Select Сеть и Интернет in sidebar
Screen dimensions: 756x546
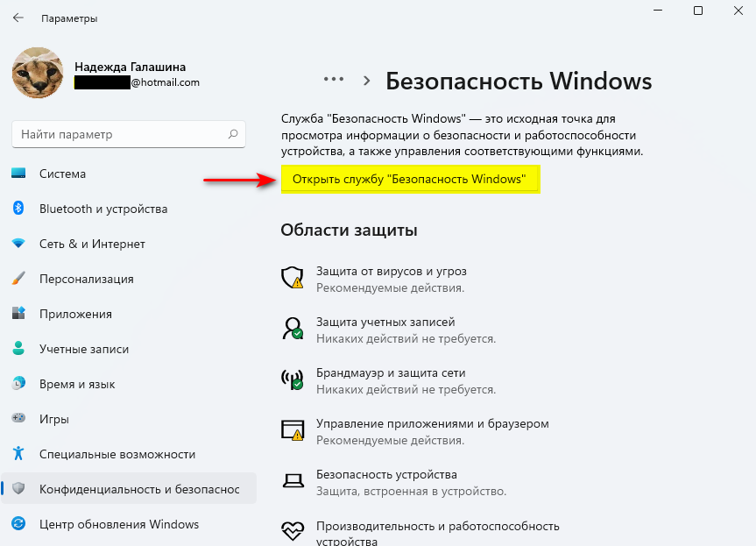click(x=92, y=244)
